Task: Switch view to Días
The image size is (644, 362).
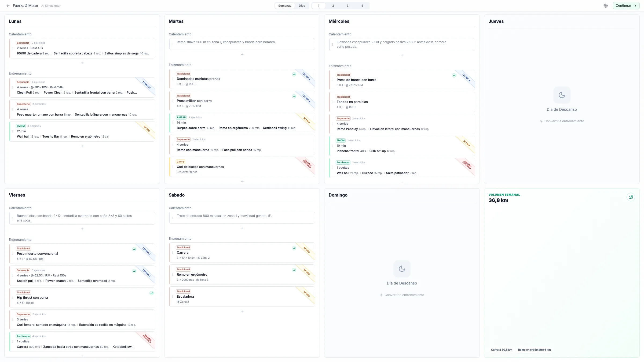Action: (302, 6)
